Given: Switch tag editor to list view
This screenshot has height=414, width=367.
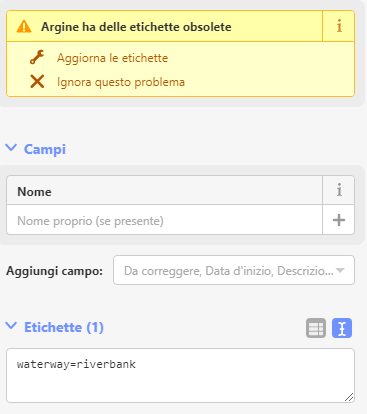Looking at the screenshot, I should [x=316, y=328].
